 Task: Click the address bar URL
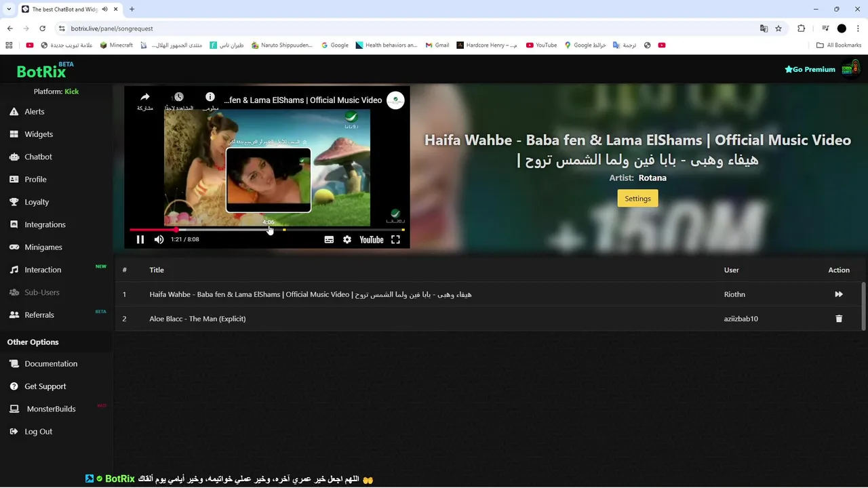coord(112,28)
